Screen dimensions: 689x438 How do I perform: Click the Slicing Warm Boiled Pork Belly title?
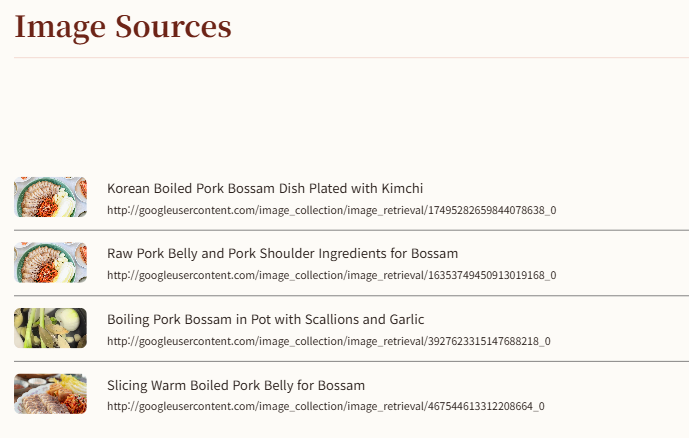[x=236, y=385]
